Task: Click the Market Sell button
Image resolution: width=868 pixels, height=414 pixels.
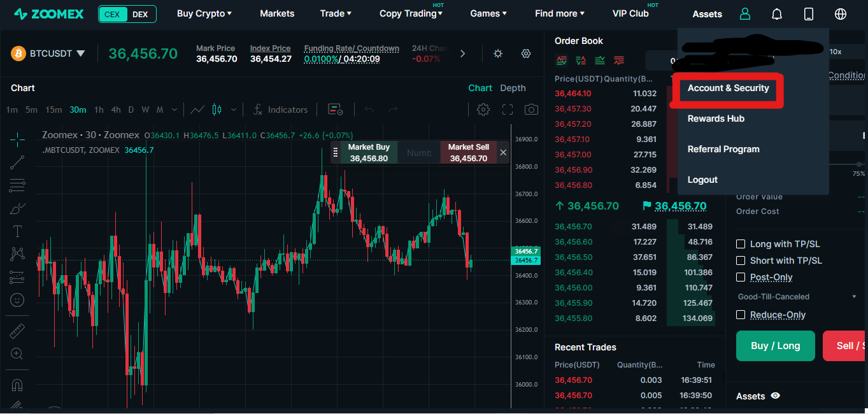Action: (469, 152)
